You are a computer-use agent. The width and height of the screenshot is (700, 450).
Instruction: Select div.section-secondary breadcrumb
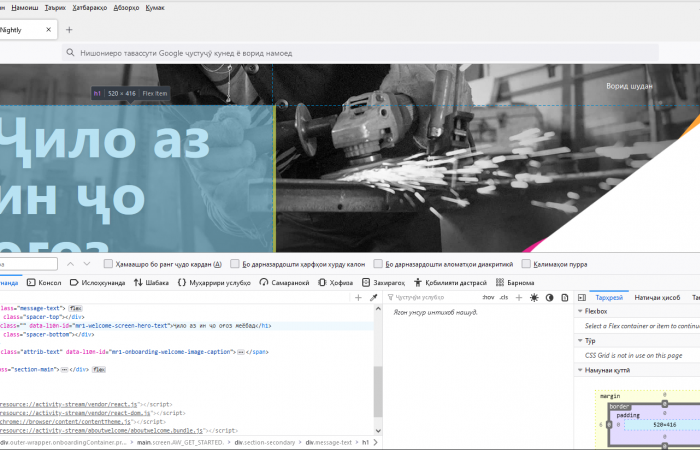[265, 442]
